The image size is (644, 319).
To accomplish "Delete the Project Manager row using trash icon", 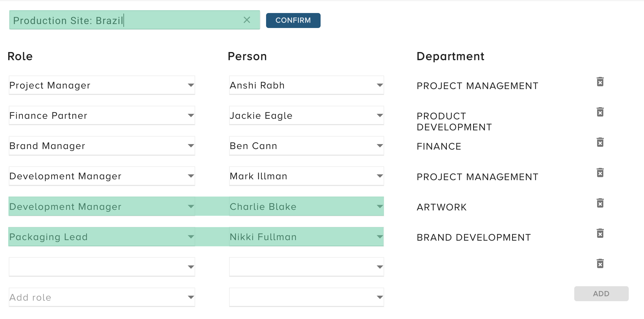I will pos(600,82).
